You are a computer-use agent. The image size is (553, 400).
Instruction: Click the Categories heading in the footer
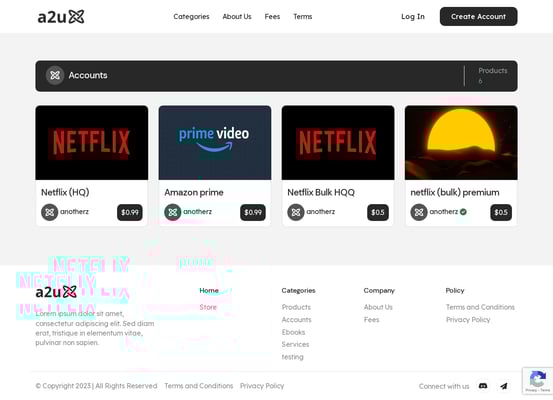click(298, 290)
